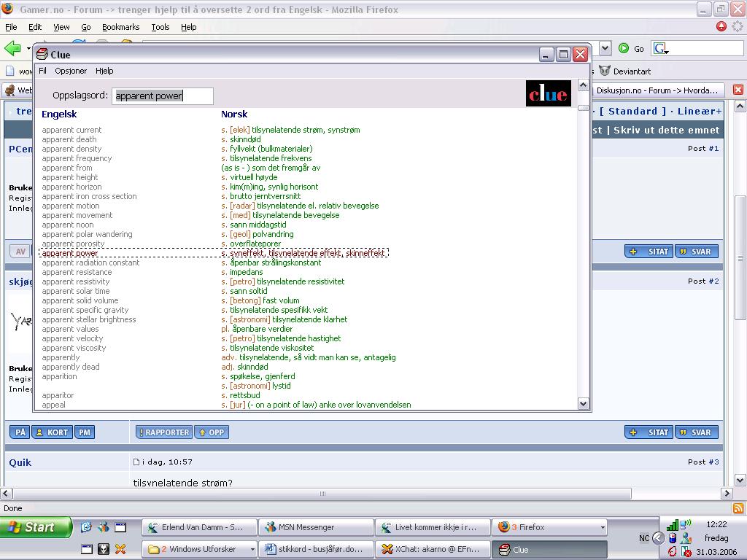Click horizontal scroll right arrow
Viewport: 747px width, 560px height.
[727, 494]
